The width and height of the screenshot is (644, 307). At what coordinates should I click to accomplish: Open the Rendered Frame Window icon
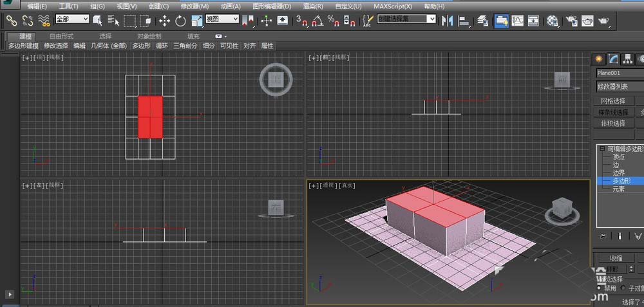tap(587, 21)
